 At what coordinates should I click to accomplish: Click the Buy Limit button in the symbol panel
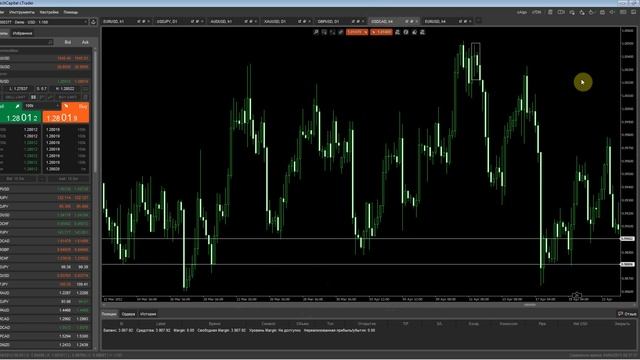pos(67,97)
